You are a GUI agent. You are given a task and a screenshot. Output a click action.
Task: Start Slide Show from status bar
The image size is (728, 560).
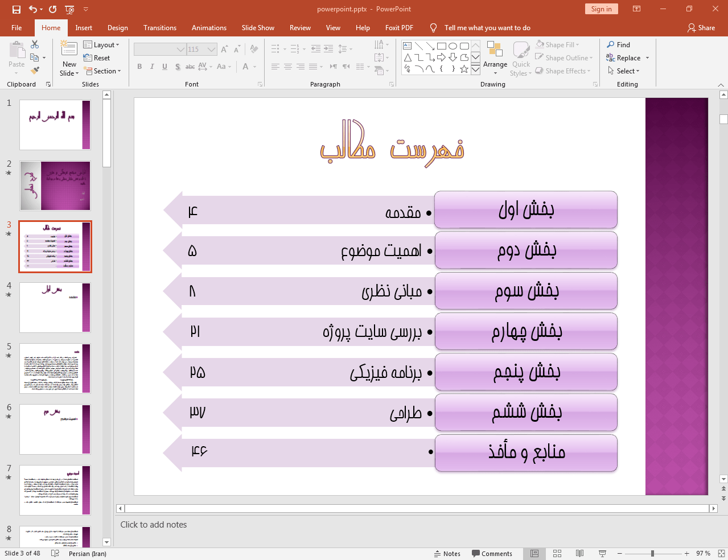602,553
